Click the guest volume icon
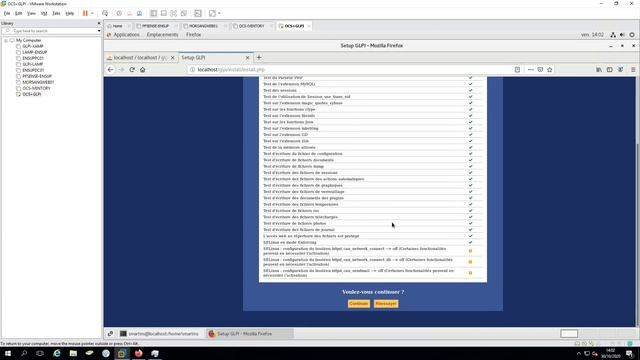 point(622,35)
